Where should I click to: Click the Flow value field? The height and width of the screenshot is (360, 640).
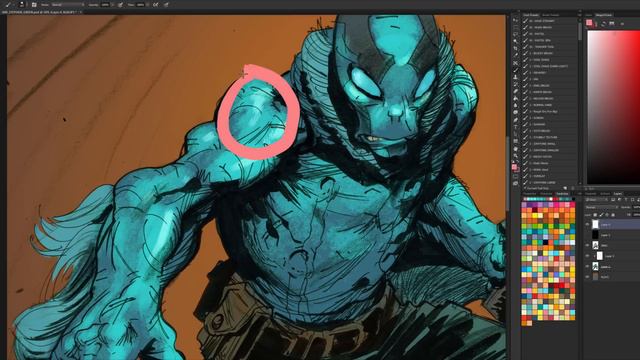140,4
